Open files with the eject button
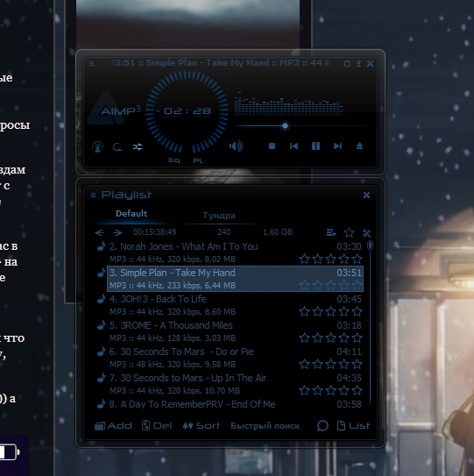Viewport: 474px width, 476px height. (x=359, y=146)
